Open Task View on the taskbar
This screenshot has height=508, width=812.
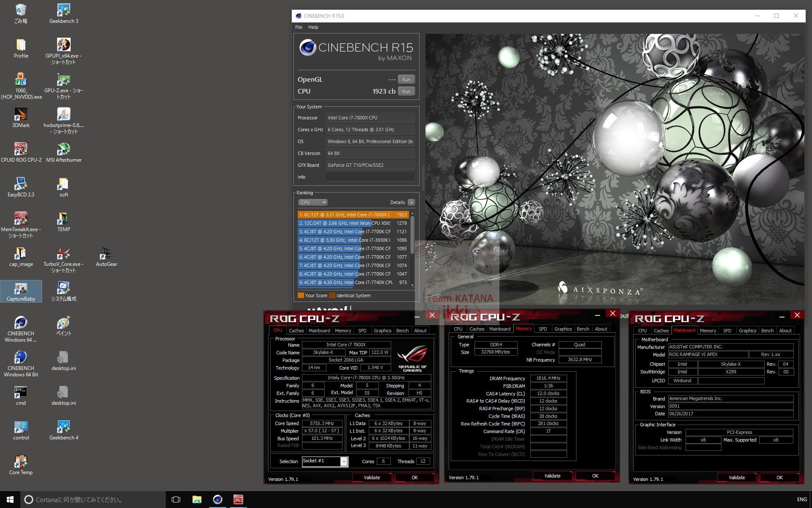point(176,500)
